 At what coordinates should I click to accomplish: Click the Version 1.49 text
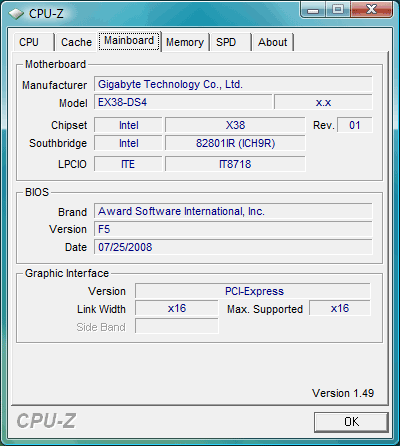[343, 393]
